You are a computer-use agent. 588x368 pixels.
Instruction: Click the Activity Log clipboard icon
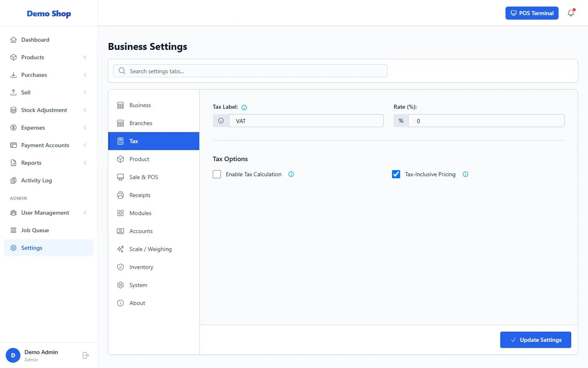[x=13, y=180]
